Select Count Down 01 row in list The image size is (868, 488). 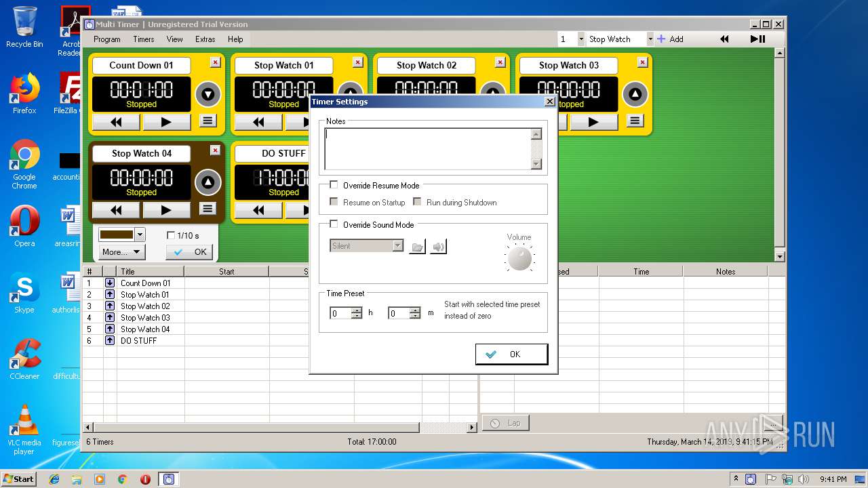tap(280, 283)
